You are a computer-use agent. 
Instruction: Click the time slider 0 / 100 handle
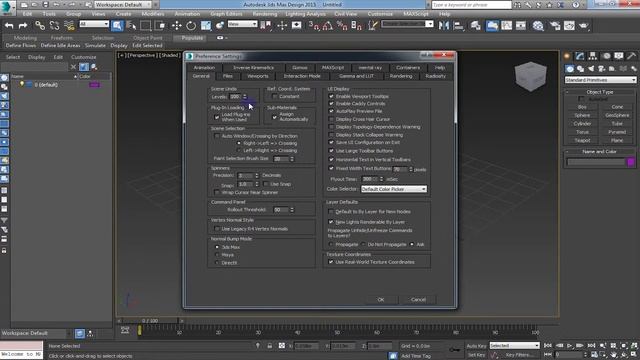point(150,321)
